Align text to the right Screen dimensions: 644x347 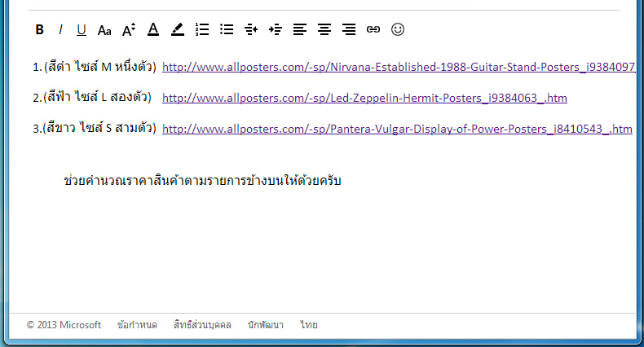[x=349, y=30]
